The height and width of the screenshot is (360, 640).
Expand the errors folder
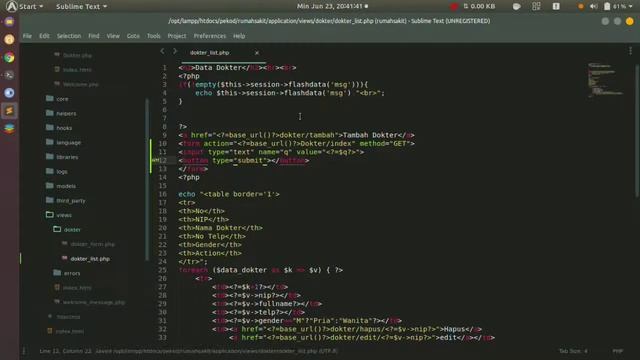tap(71, 273)
